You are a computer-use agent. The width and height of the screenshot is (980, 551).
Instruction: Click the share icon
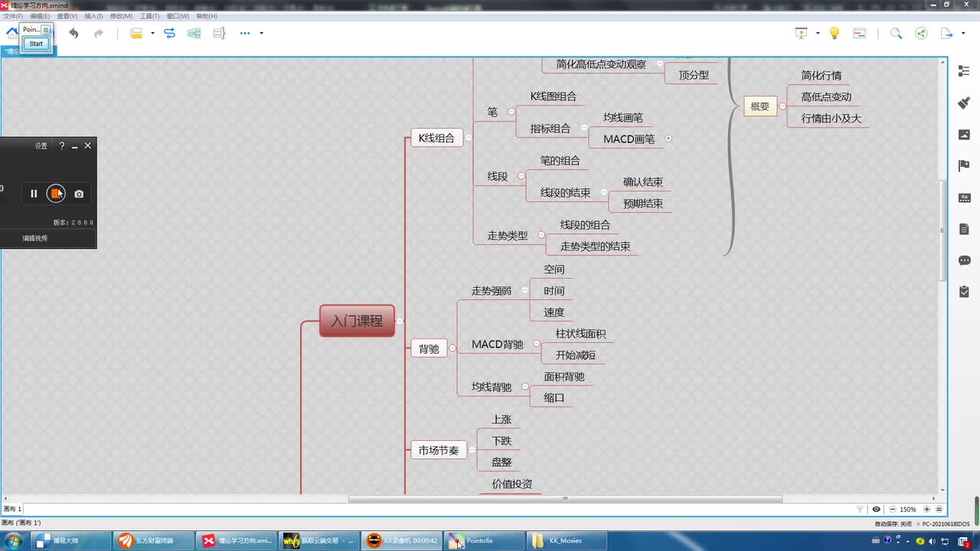921,33
